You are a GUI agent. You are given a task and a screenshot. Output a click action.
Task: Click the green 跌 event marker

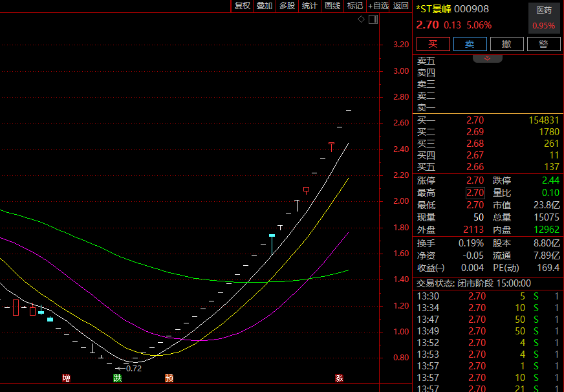117,378
